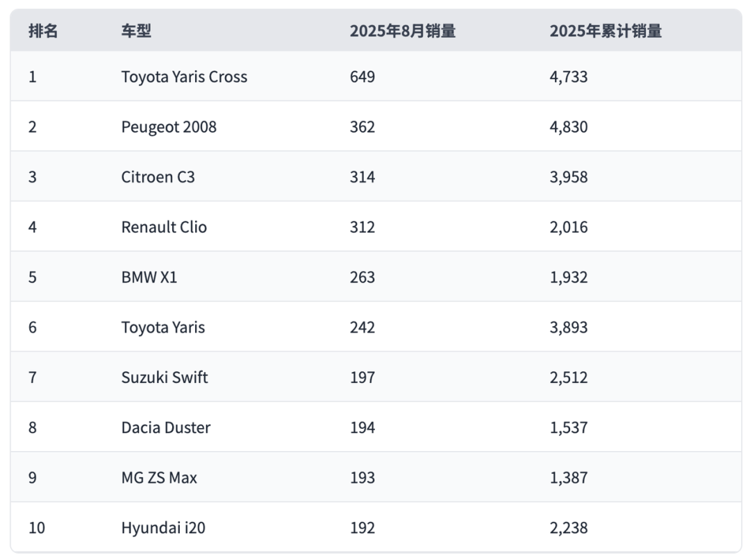Viewport: 750px width, 560px height.
Task: Select the Peugeot 2008 cell
Action: pos(169,127)
